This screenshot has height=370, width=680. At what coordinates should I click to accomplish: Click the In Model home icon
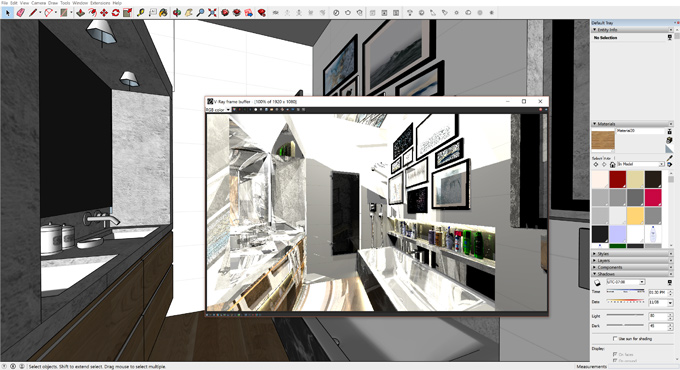[612, 164]
